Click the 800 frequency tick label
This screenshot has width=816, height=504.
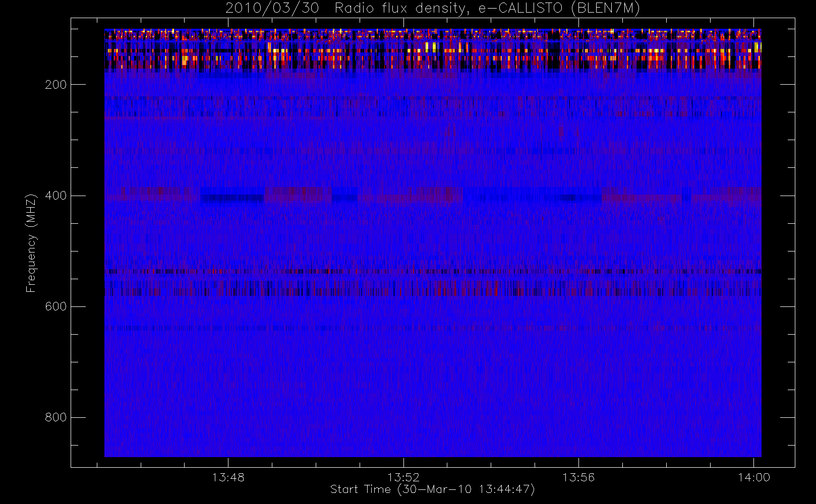click(55, 417)
